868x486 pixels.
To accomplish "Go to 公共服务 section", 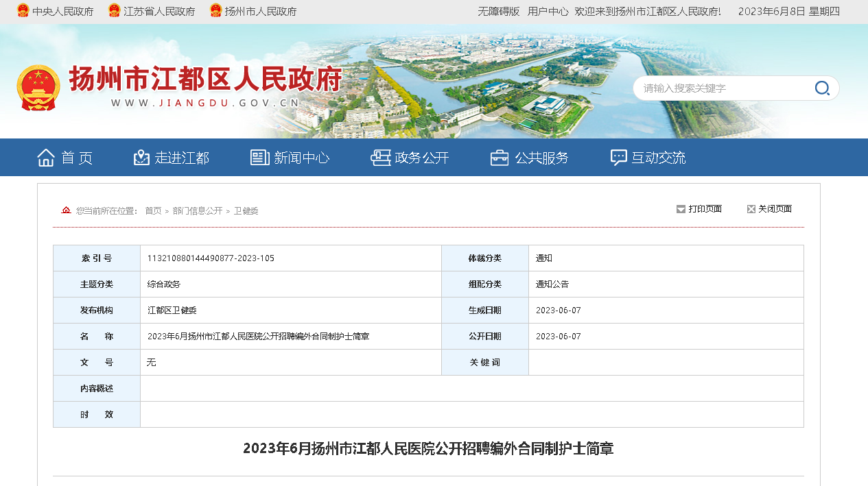I will [541, 158].
